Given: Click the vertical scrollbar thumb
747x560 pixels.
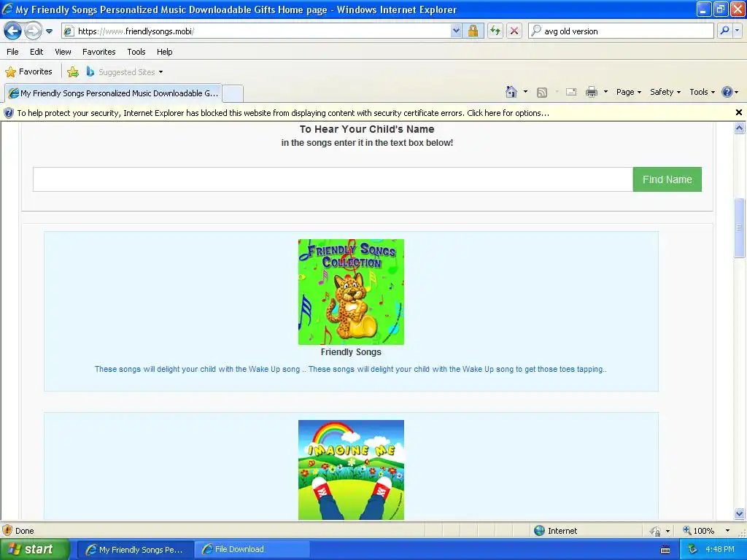Looking at the screenshot, I should click(x=740, y=227).
